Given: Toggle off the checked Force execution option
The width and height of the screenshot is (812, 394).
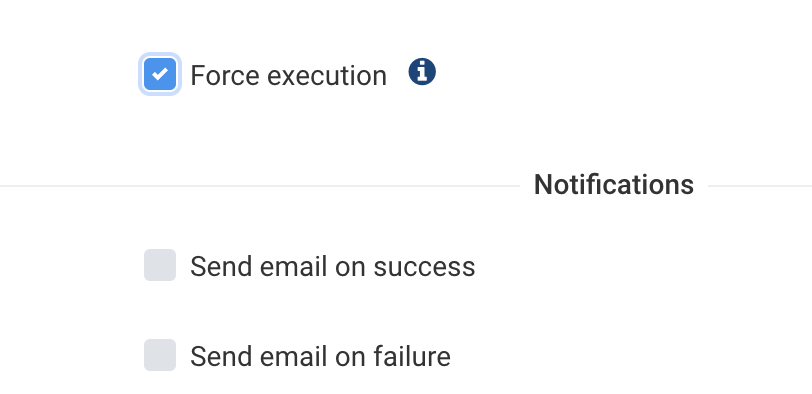Looking at the screenshot, I should tap(160, 74).
